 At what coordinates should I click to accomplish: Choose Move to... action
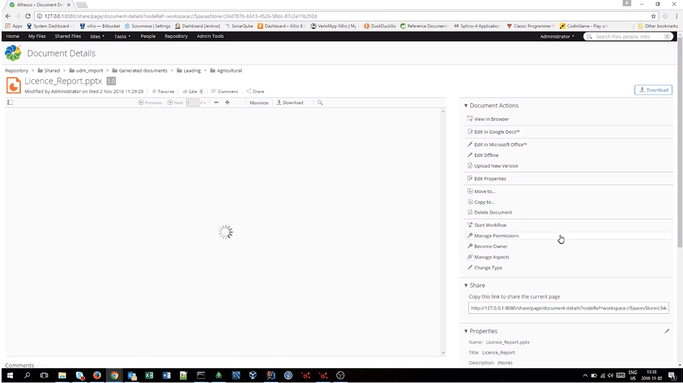[481, 191]
